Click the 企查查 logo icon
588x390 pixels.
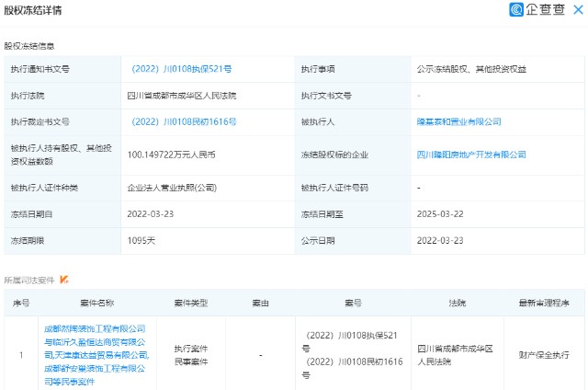(x=516, y=9)
